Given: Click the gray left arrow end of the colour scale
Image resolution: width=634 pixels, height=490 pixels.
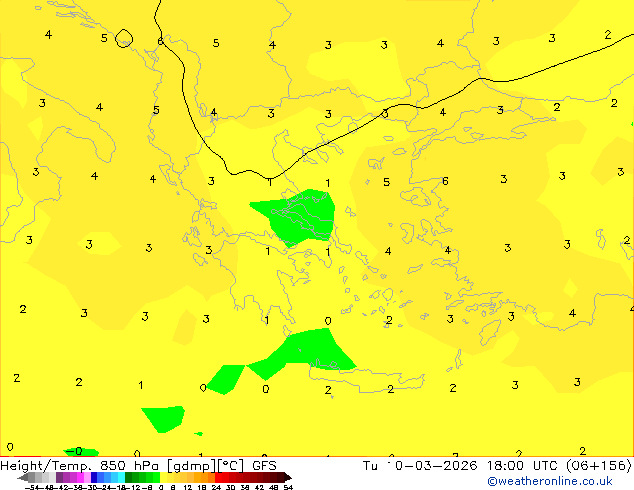Looking at the screenshot, I should [23, 477].
